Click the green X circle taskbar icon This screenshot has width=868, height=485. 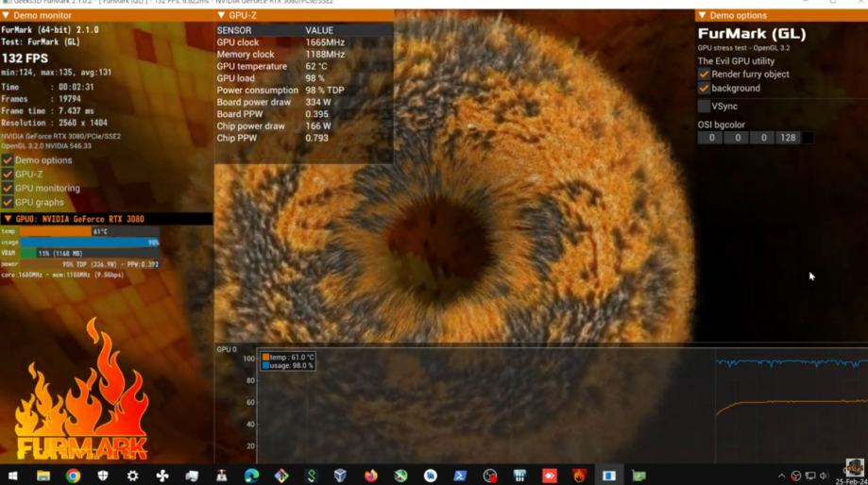point(400,476)
